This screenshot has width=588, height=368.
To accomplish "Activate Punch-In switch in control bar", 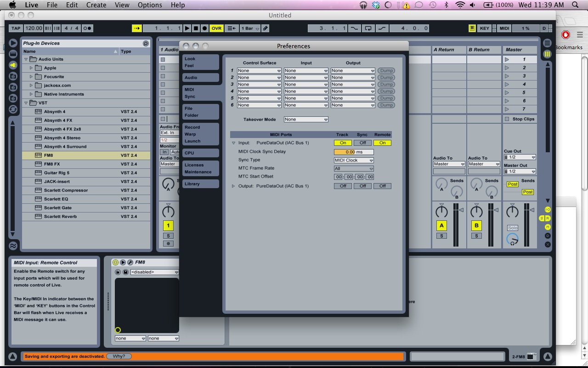I will (354, 28).
